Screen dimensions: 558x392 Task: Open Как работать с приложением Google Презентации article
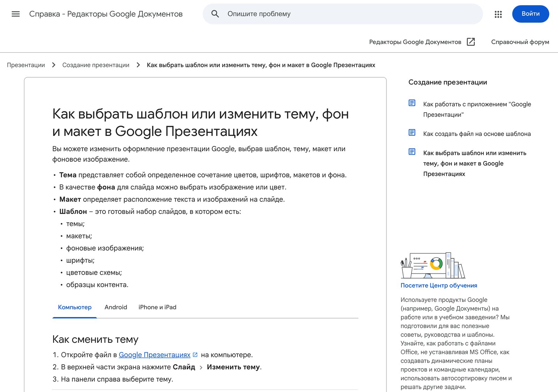(477, 109)
